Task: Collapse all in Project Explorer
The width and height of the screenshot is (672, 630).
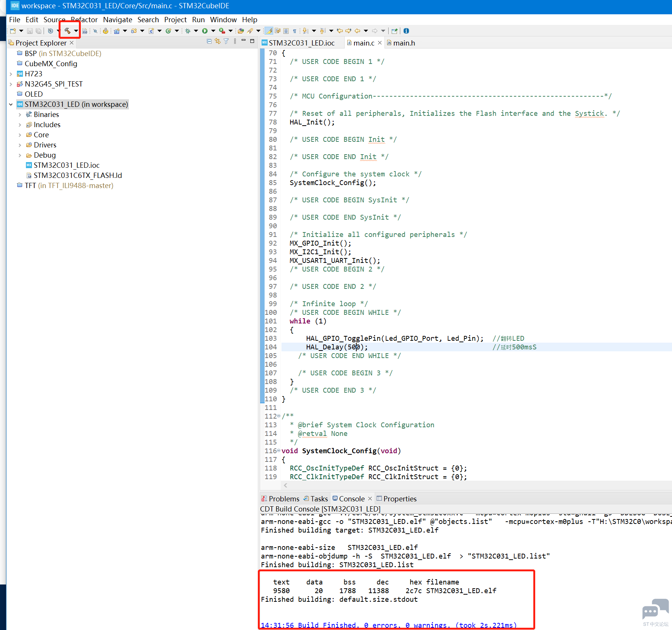Action: coord(209,41)
